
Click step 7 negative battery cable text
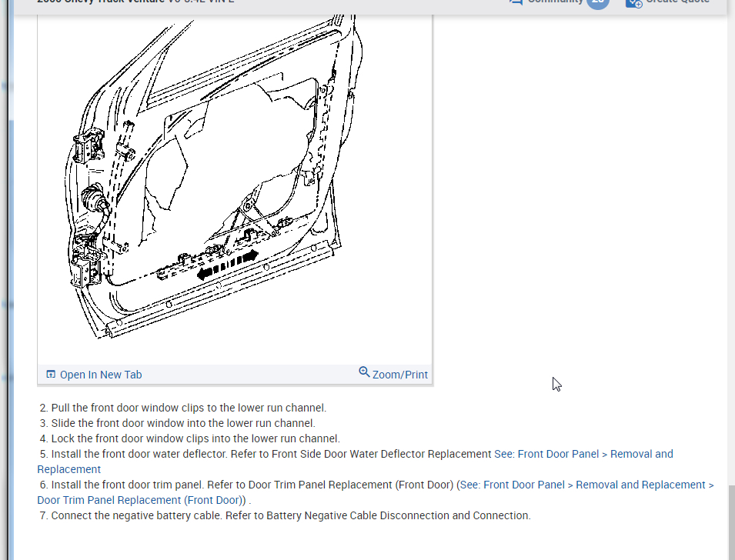pos(290,515)
